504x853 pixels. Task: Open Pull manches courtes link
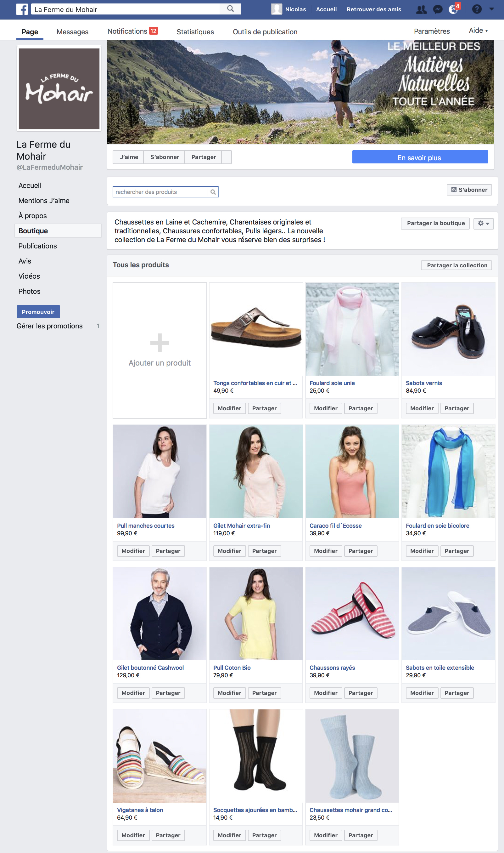pyautogui.click(x=146, y=526)
